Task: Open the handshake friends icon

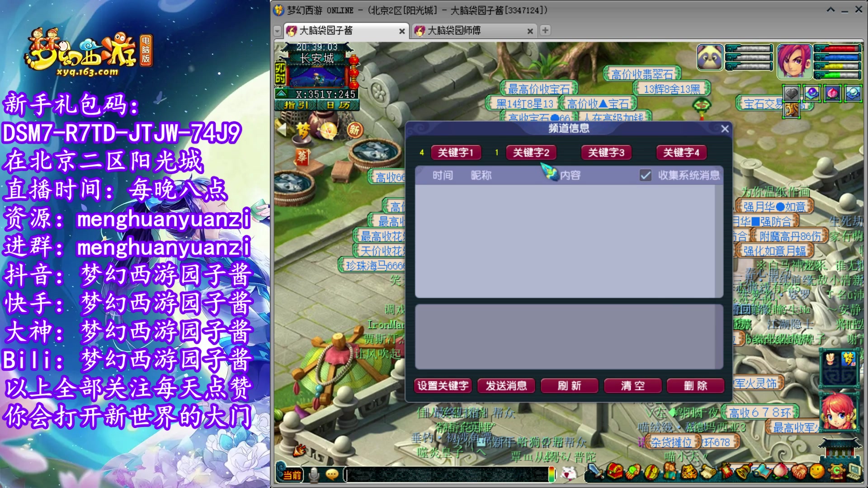Action: coord(799,472)
